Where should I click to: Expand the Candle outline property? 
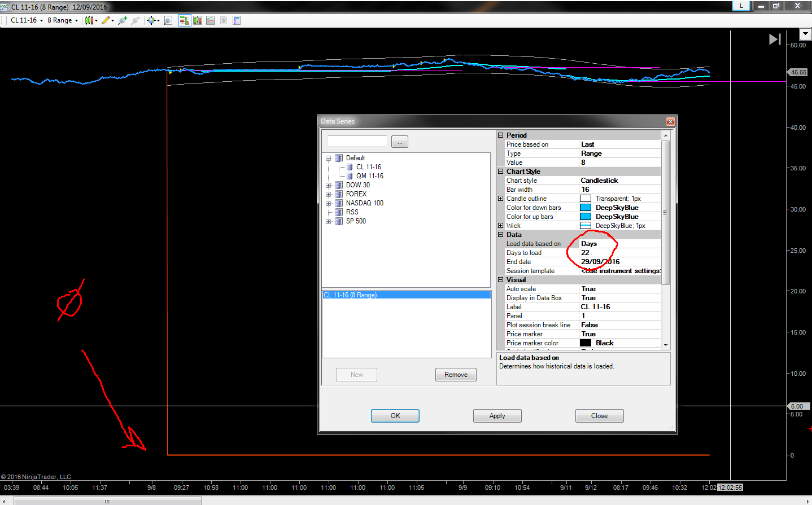pyautogui.click(x=500, y=199)
